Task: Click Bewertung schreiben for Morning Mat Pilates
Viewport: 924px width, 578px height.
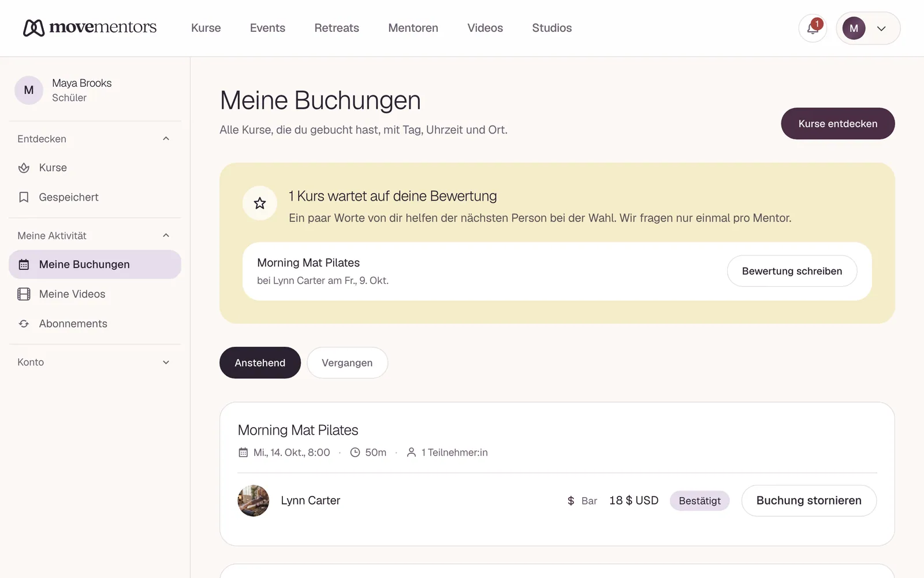Action: click(792, 271)
